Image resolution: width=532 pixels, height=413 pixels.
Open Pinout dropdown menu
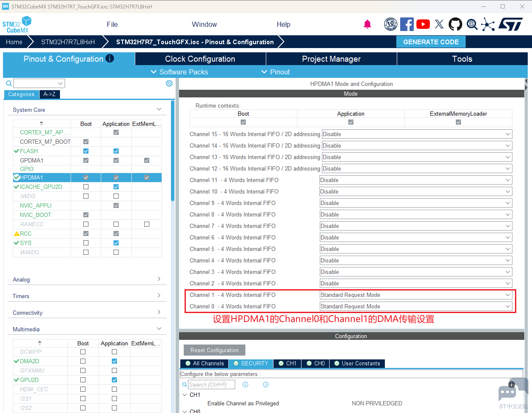pos(276,72)
